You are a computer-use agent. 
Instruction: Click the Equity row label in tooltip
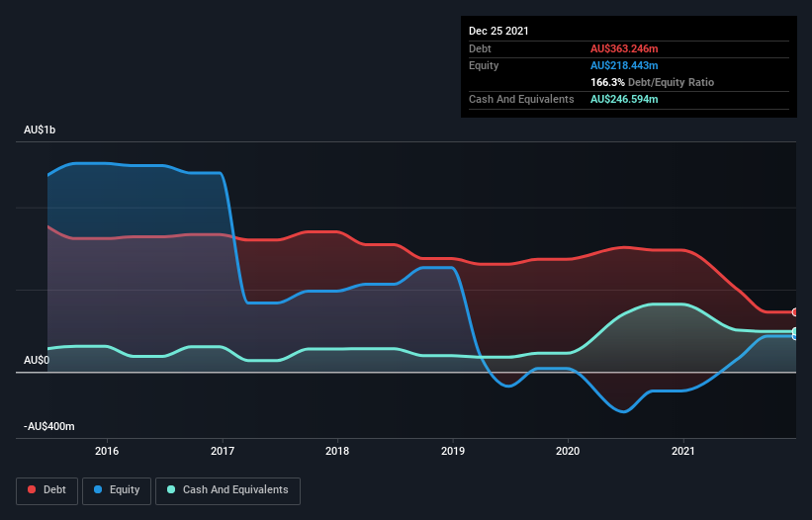pos(484,65)
